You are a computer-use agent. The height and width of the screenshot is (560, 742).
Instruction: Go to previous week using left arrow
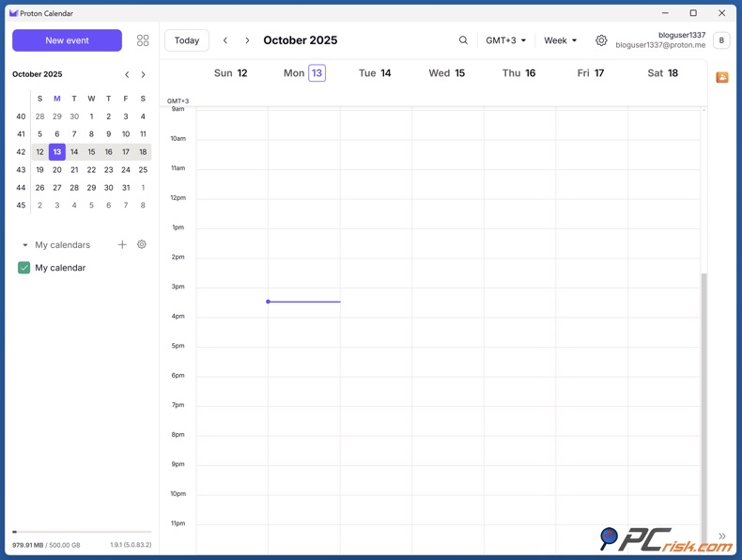225,40
